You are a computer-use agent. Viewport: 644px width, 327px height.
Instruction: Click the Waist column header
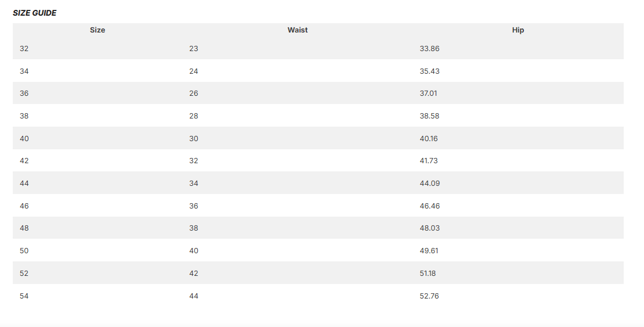click(298, 30)
